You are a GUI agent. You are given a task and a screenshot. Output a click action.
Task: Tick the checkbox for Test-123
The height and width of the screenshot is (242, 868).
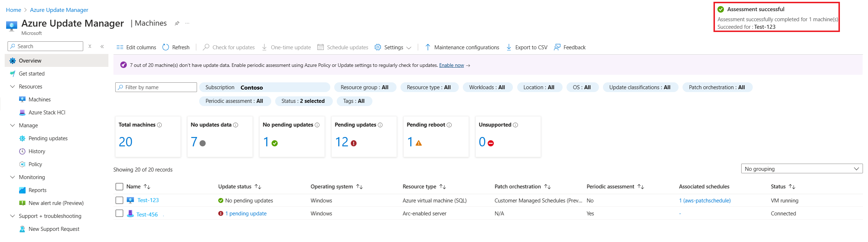tap(120, 200)
